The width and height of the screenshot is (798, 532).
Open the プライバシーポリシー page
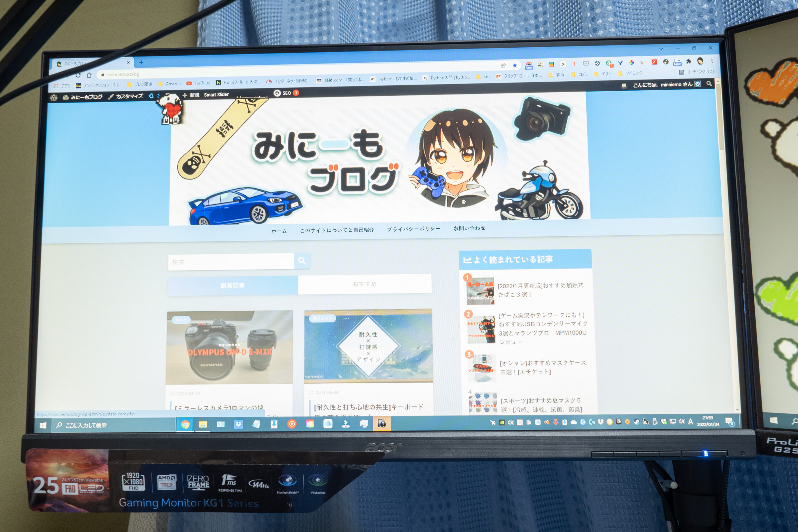(414, 229)
